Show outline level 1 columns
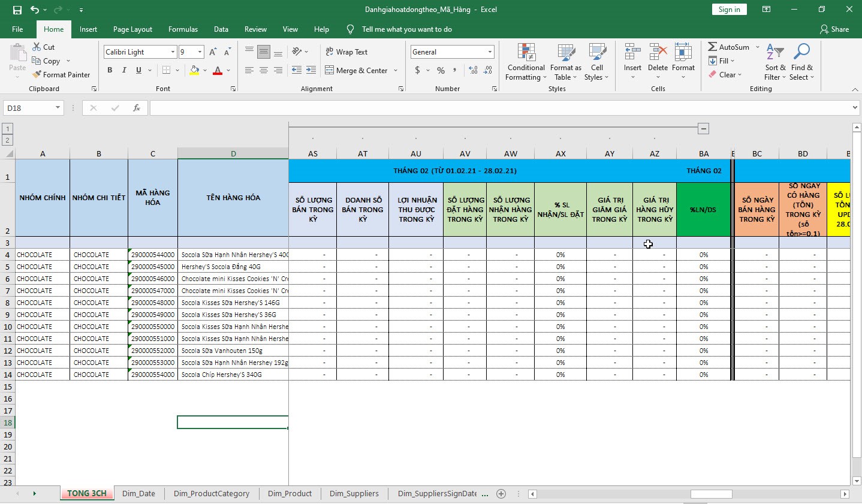 7,128
